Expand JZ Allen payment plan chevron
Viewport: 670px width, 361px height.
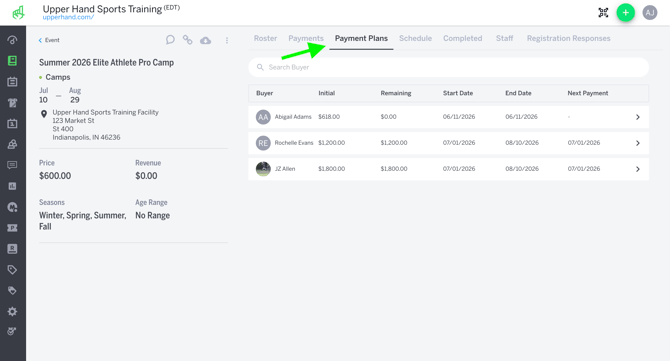coord(638,169)
